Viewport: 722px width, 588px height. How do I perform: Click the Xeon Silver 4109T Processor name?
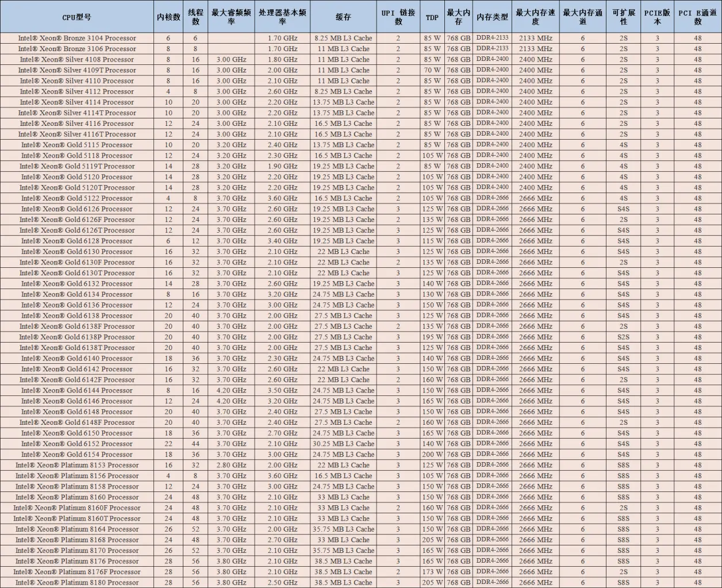pyautogui.click(x=77, y=70)
